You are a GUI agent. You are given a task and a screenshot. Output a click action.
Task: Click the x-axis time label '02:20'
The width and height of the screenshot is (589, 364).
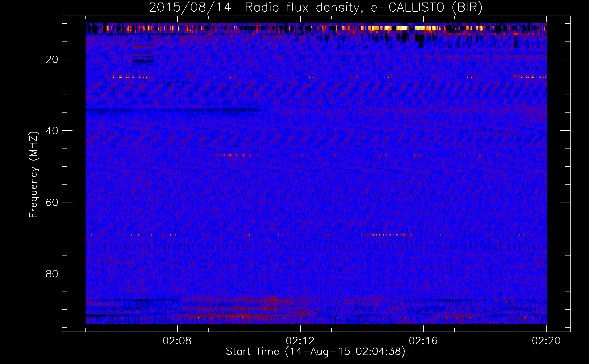coord(546,341)
